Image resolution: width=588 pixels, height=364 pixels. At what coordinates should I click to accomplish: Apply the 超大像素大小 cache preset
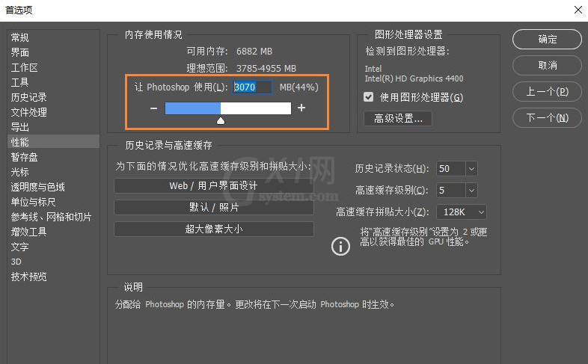[214, 229]
